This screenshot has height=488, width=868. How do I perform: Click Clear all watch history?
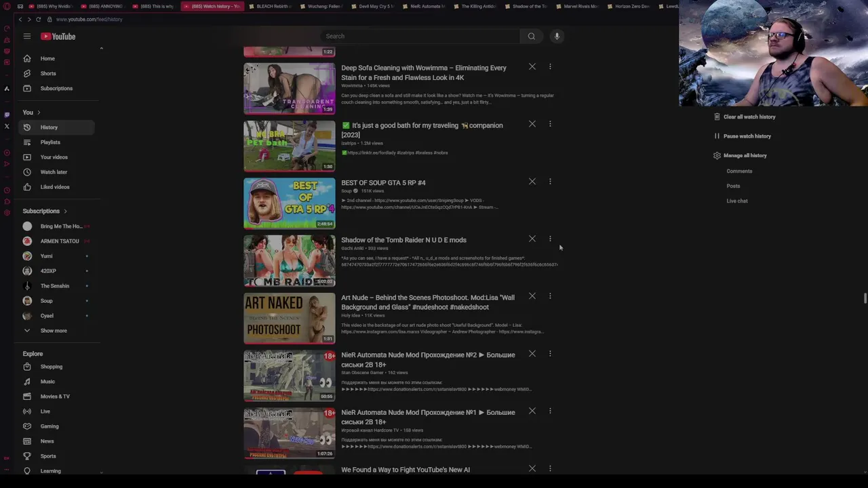pos(744,117)
